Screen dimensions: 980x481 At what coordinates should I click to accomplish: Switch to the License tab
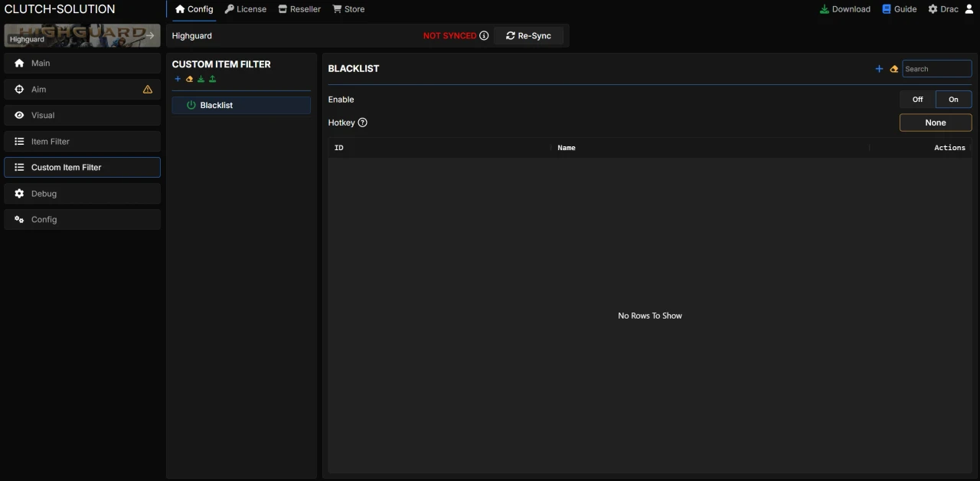coord(246,9)
